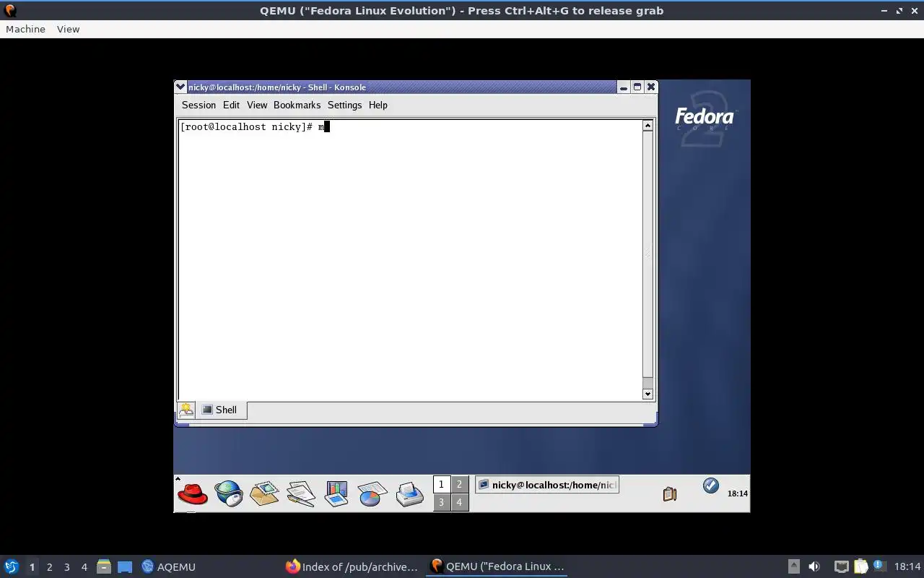Open the QEMU Machine menu

(25, 29)
